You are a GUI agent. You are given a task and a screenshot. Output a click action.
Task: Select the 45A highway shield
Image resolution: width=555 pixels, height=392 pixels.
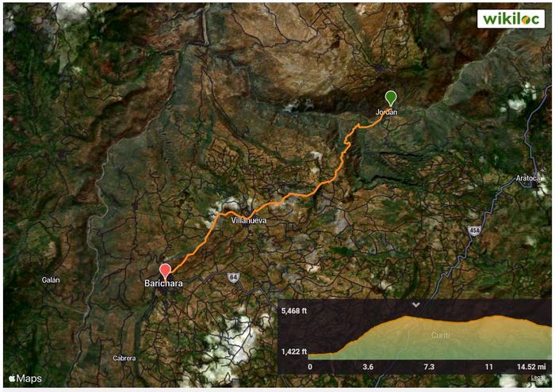coord(474,231)
